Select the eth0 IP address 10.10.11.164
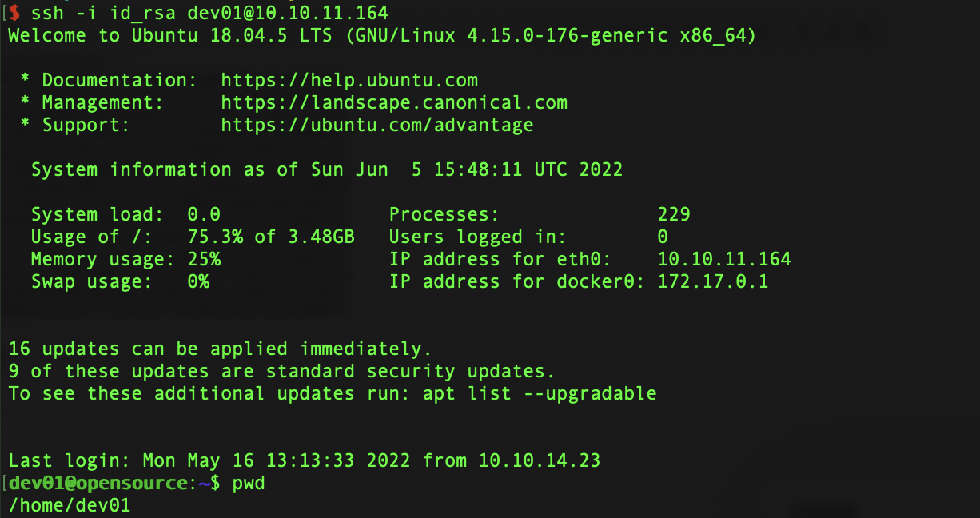 tap(724, 259)
